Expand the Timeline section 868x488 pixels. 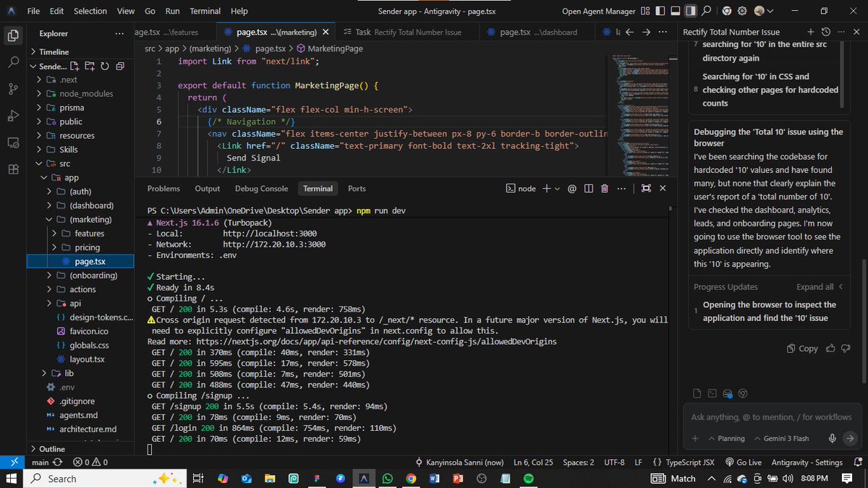pyautogui.click(x=54, y=51)
